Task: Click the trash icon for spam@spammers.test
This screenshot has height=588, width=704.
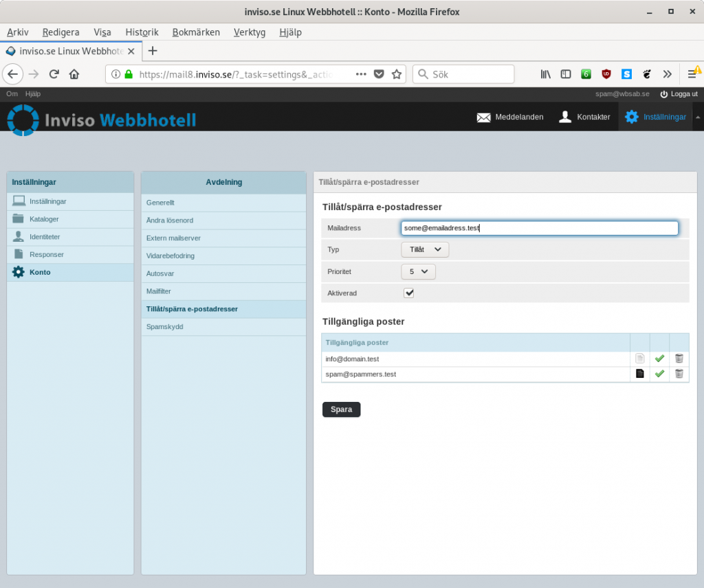Action: (x=679, y=374)
